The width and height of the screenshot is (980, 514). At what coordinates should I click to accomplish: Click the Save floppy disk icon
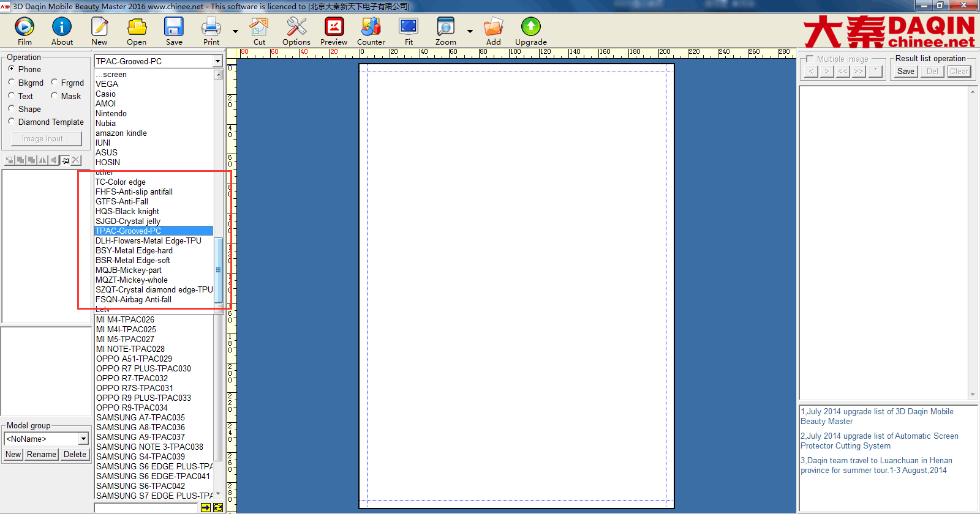coord(174,27)
